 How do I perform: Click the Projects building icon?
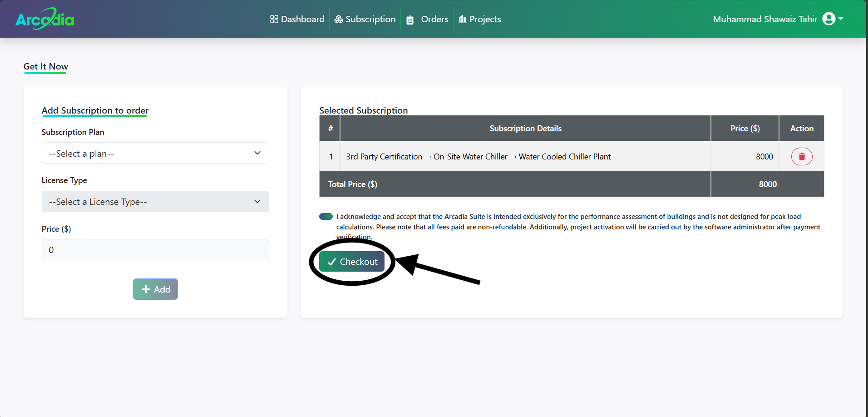(463, 19)
